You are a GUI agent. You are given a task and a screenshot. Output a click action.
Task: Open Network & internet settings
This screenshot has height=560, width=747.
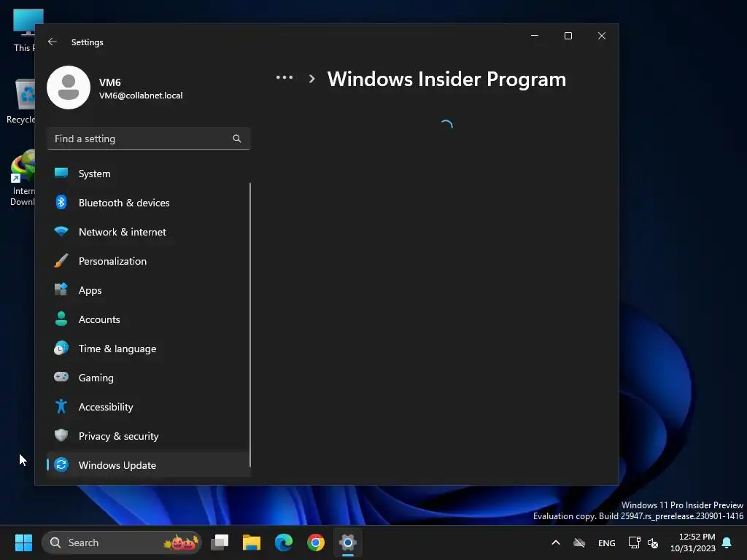pyautogui.click(x=148, y=232)
